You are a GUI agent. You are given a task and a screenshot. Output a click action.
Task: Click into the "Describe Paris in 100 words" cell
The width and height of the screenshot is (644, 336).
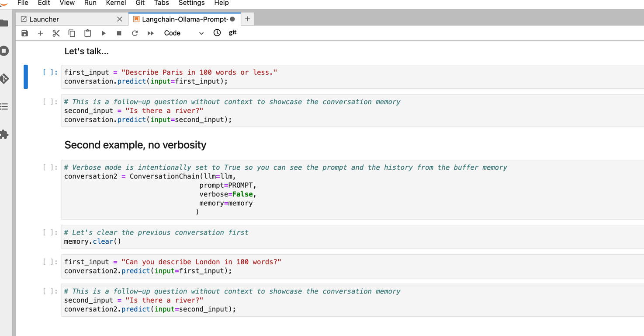tap(353, 77)
